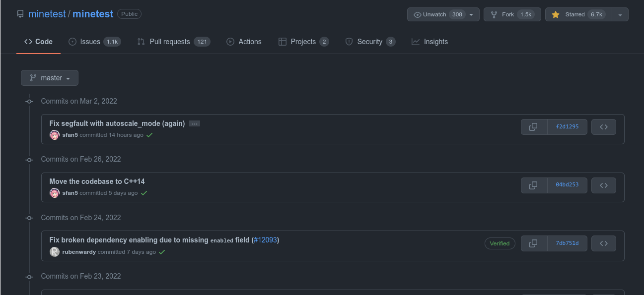Viewport: 644px width, 295px height.
Task: Copy full SHA for commit 7db751d
Action: (534, 243)
